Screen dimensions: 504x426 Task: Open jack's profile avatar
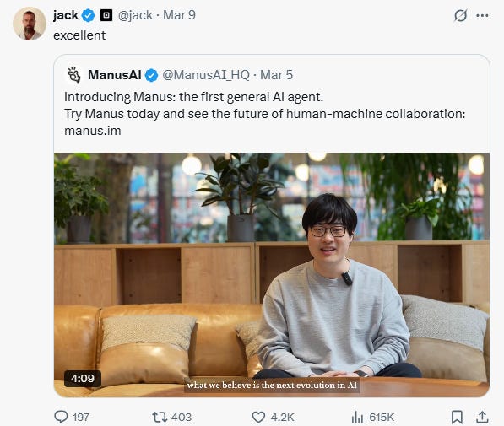30,24
